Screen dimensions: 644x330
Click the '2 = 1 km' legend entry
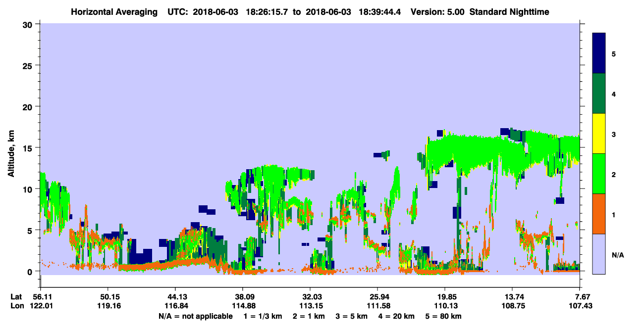click(x=309, y=316)
